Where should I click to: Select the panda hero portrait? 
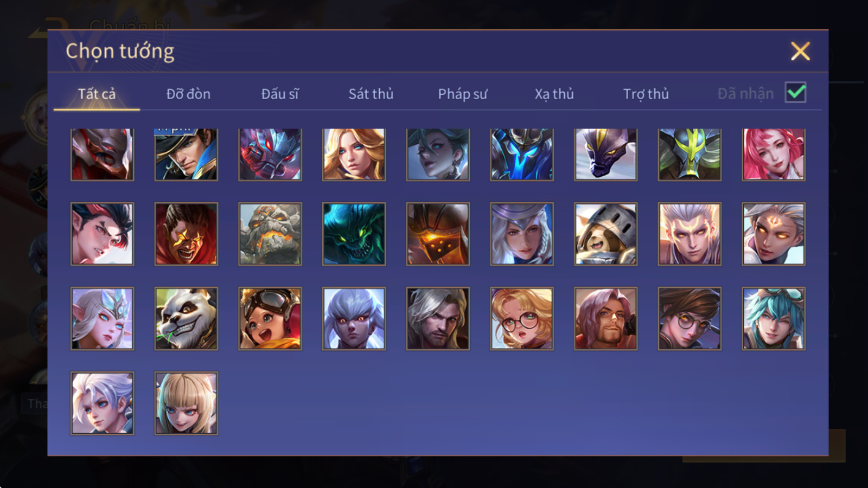(186, 318)
